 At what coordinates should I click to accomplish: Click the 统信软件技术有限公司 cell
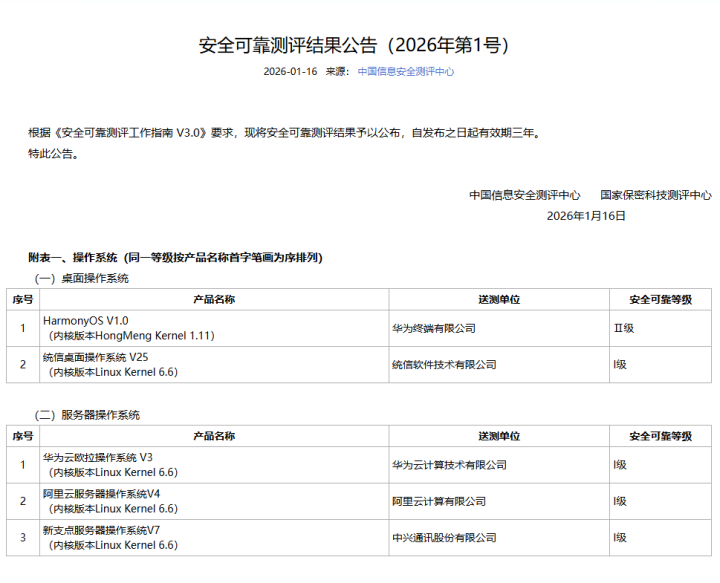pos(499,364)
